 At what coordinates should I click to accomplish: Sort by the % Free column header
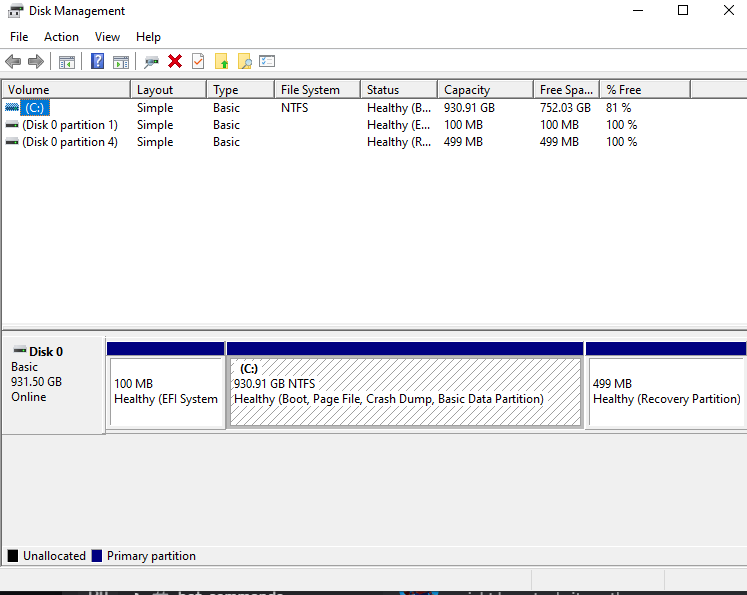tap(645, 90)
